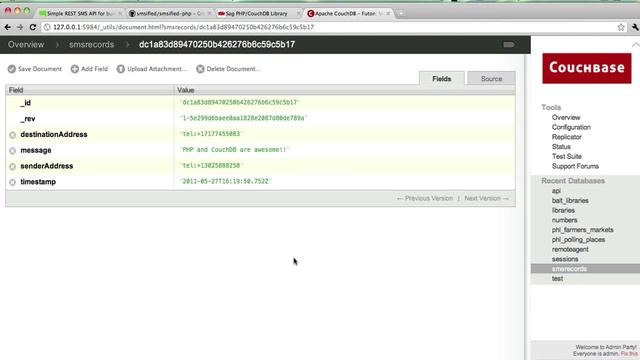Click the timestamp value 2011-05-27

coord(226,181)
